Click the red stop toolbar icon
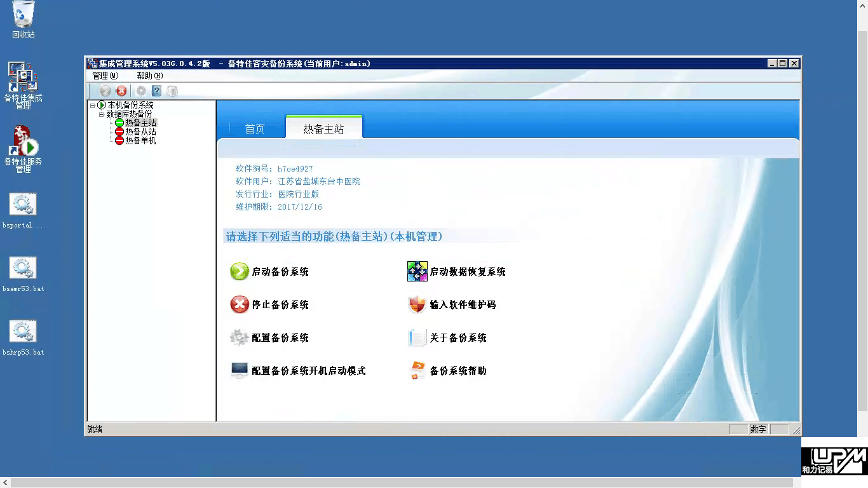 coord(121,91)
